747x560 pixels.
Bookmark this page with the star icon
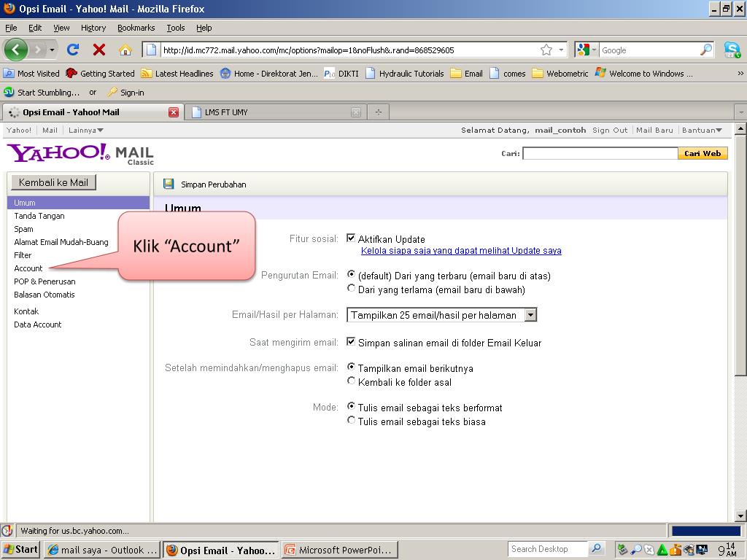(546, 50)
